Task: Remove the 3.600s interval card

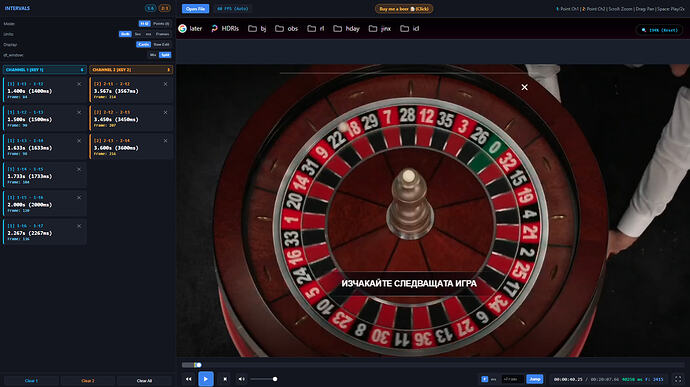Action: point(165,141)
